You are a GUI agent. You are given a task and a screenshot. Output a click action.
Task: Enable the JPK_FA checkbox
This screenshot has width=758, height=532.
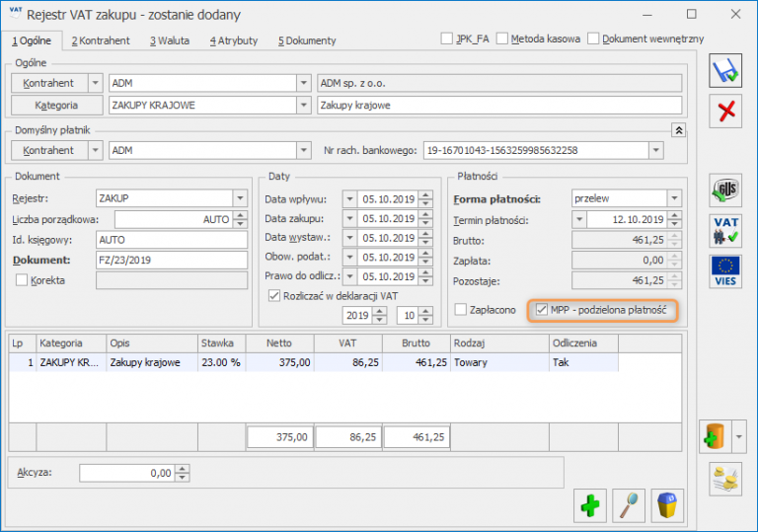click(448, 39)
